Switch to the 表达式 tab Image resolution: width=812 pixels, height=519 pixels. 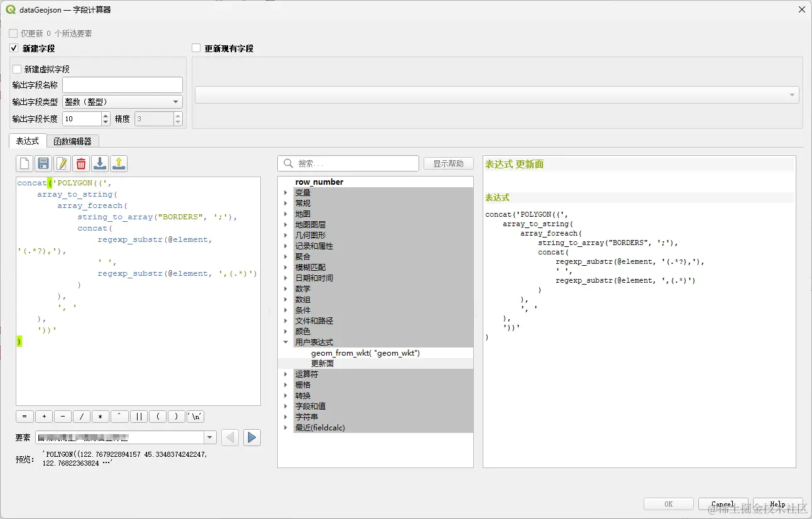(28, 141)
